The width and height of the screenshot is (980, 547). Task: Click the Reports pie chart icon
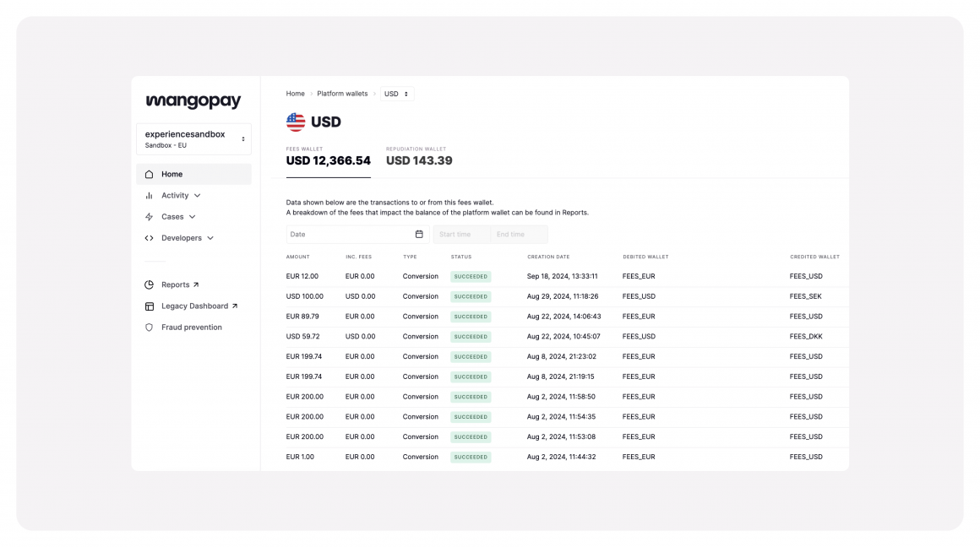click(x=150, y=285)
